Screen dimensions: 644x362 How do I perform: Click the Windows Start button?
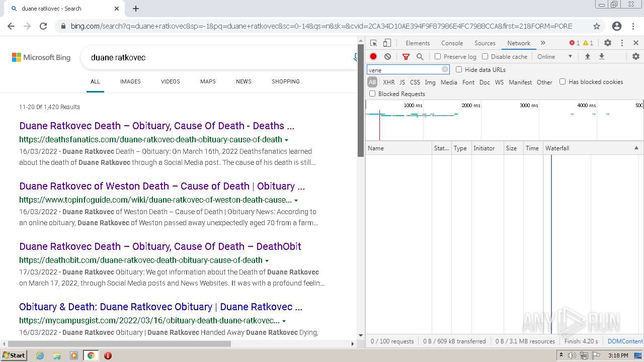click(x=14, y=355)
